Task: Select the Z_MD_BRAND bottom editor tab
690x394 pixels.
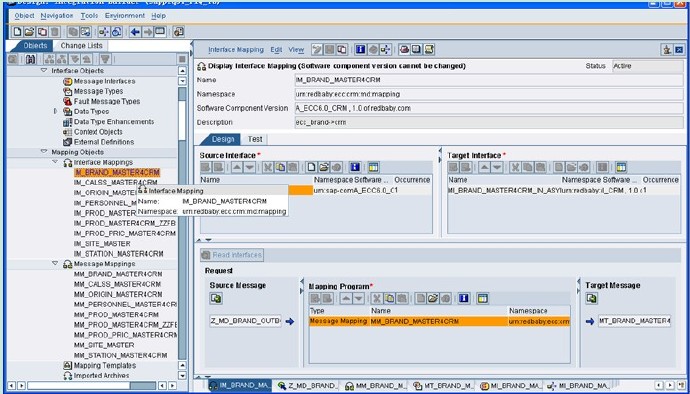Action: pyautogui.click(x=307, y=386)
